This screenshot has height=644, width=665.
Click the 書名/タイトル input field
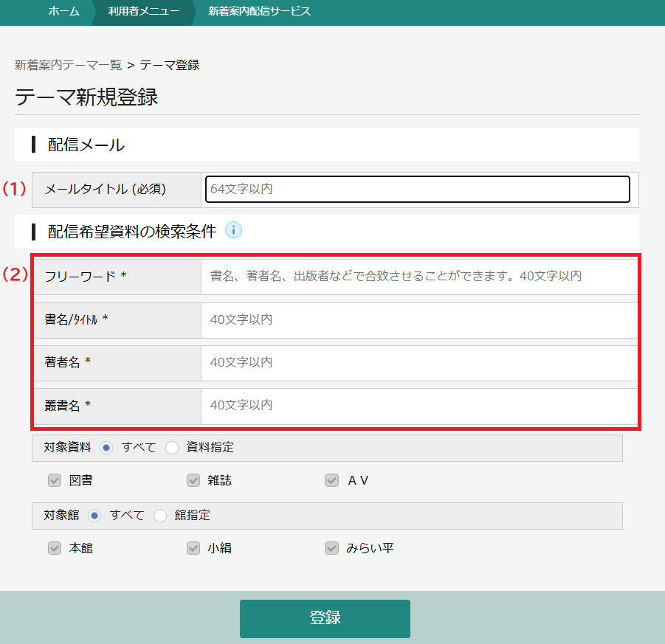[x=418, y=319]
